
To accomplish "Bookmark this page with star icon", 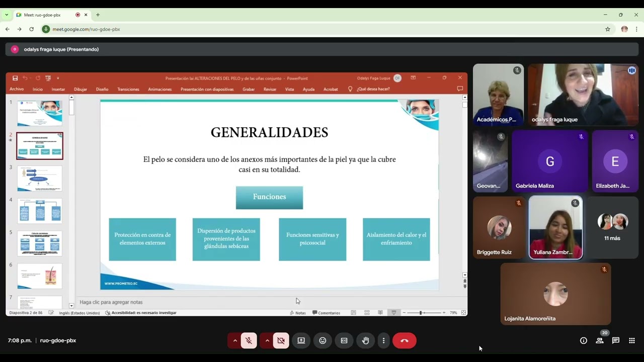I will coord(608,29).
